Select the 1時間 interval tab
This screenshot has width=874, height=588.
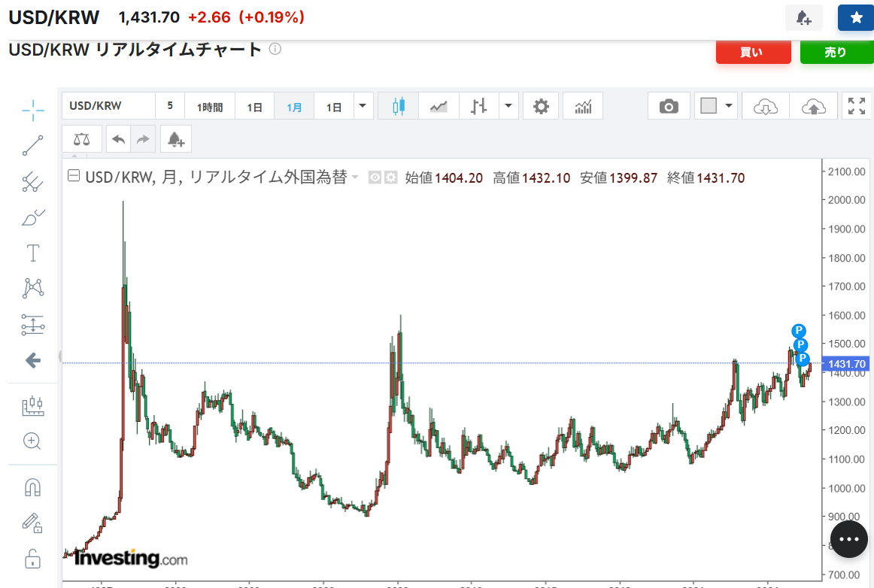(210, 107)
